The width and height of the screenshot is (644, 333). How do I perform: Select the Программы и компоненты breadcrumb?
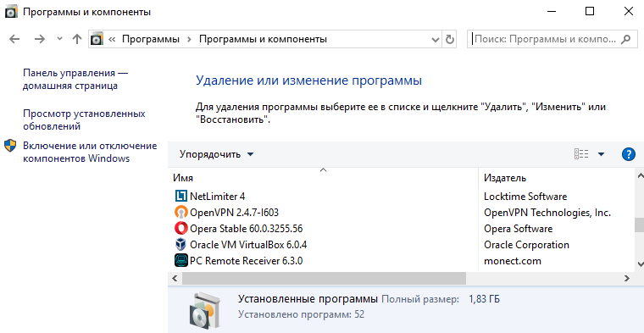click(263, 39)
